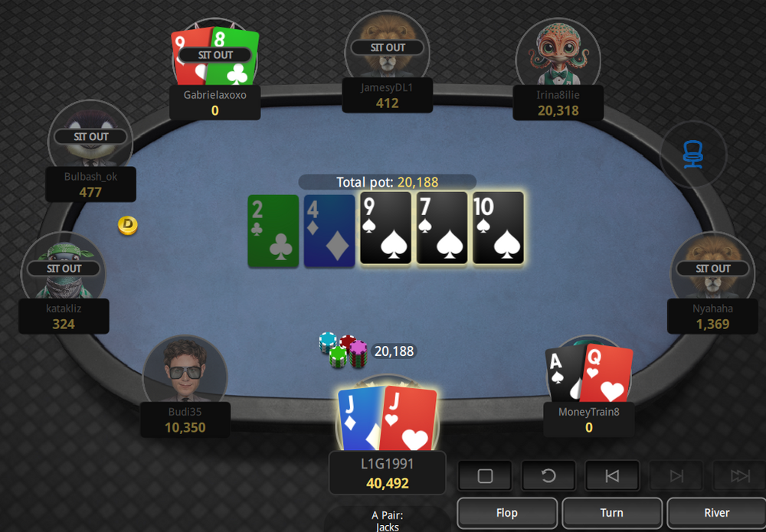Viewport: 766px width, 532px height.
Task: Skip to the end of the replay
Action: pos(740,475)
